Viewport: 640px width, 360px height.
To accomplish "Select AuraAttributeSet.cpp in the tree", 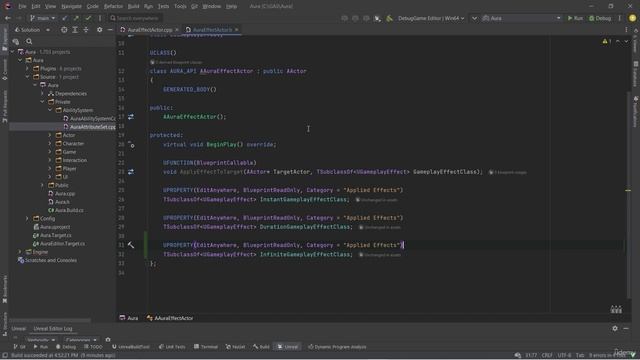I will tap(93, 127).
